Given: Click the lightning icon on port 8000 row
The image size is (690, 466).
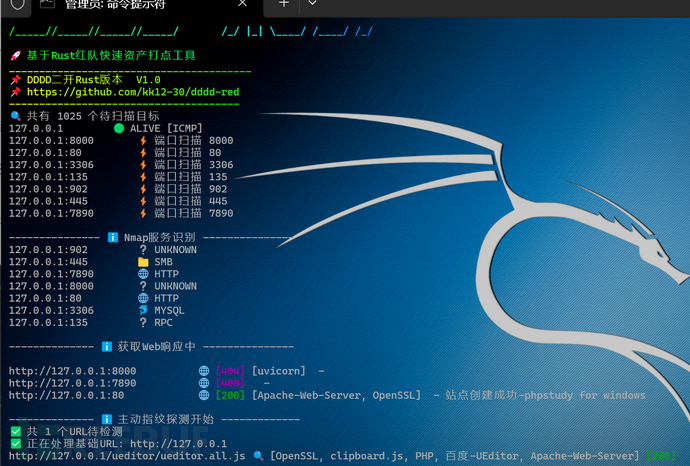Looking at the screenshot, I should click(x=143, y=140).
